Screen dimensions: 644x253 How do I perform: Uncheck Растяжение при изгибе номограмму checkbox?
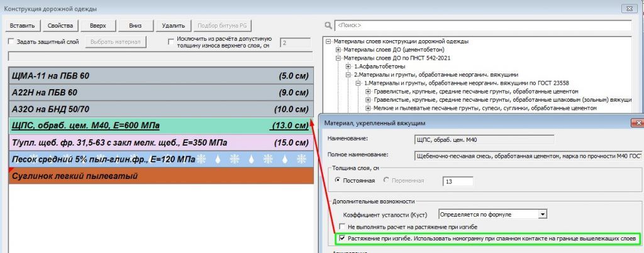coord(341,239)
